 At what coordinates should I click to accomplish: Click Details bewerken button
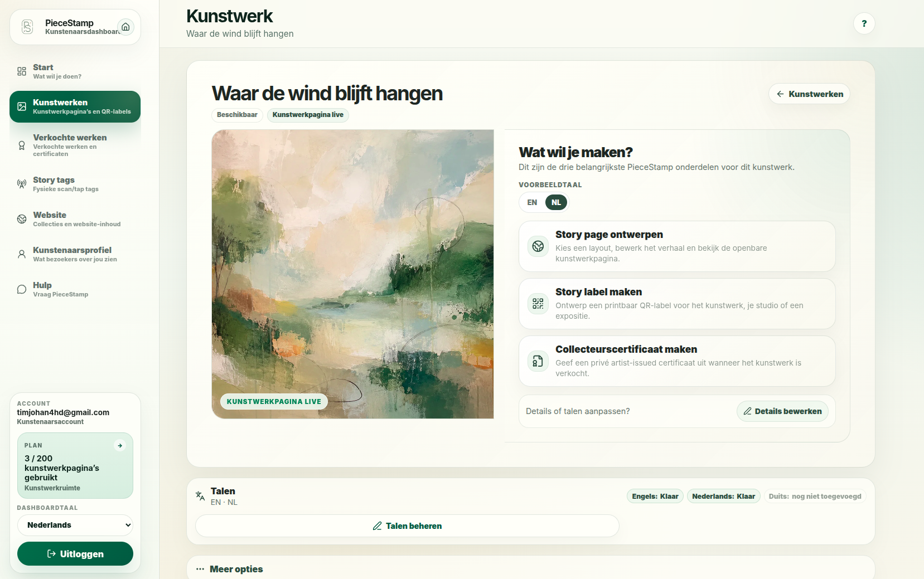pyautogui.click(x=782, y=411)
